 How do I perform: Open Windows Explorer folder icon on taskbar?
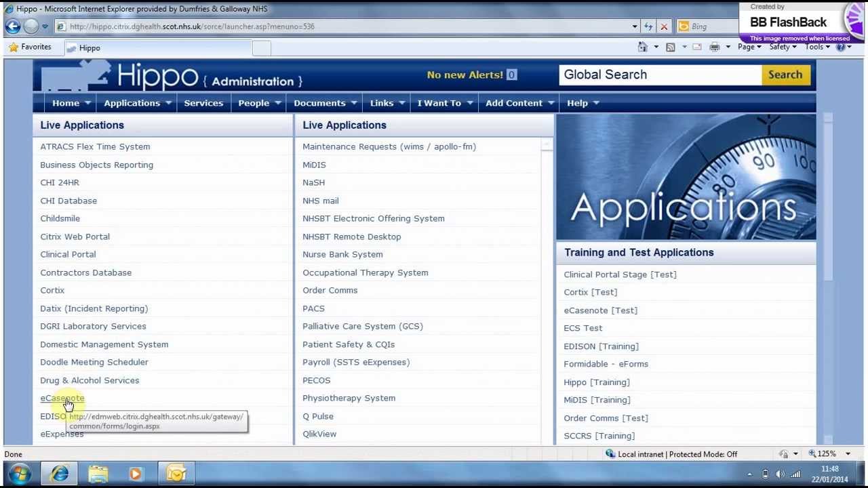98,474
